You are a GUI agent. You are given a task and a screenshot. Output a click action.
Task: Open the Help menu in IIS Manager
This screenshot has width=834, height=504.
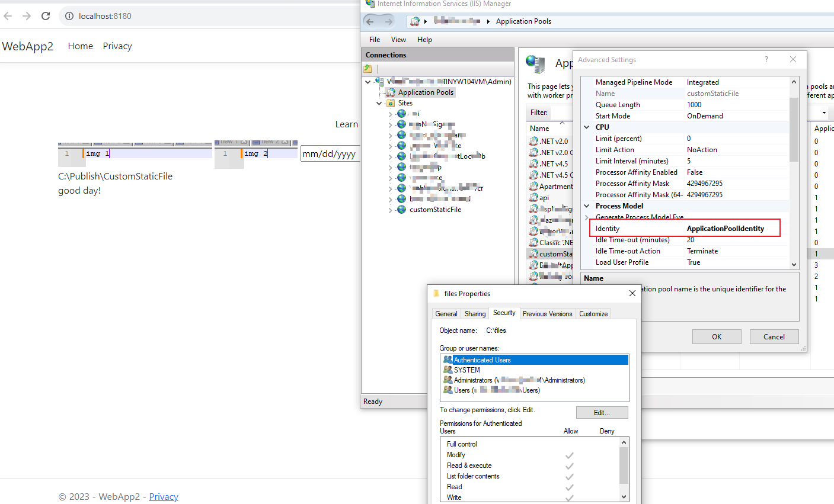424,40
